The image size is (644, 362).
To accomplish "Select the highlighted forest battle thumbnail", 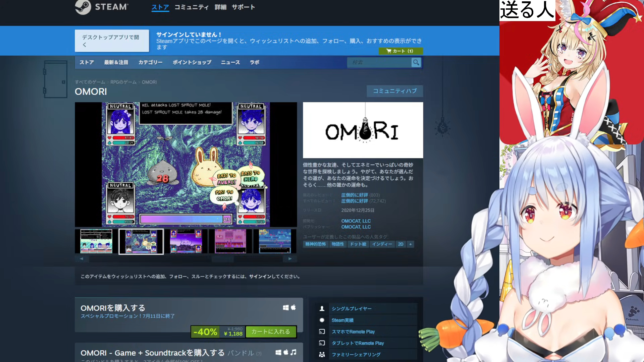I will (x=141, y=241).
